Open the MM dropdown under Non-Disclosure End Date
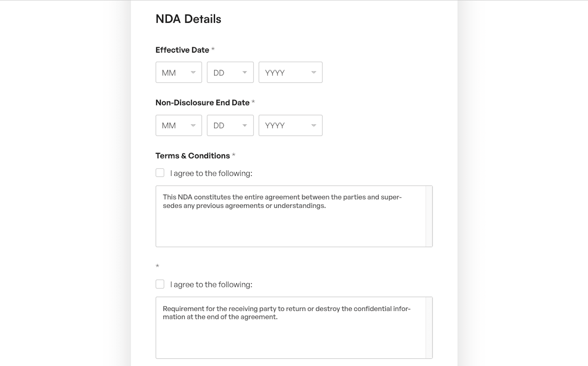588x366 pixels. [179, 125]
